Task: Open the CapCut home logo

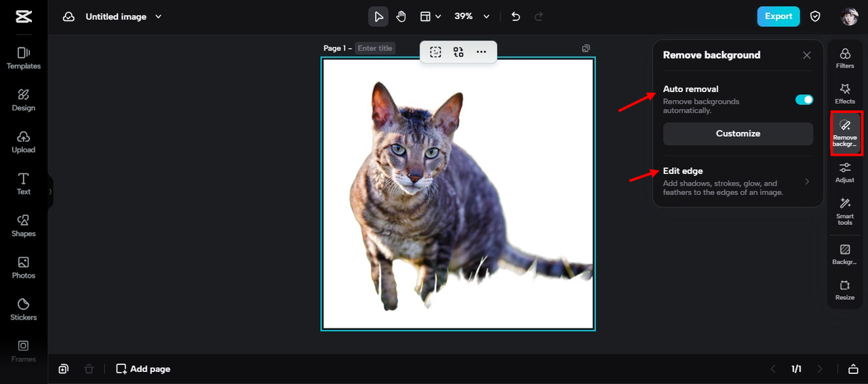Action: [24, 17]
